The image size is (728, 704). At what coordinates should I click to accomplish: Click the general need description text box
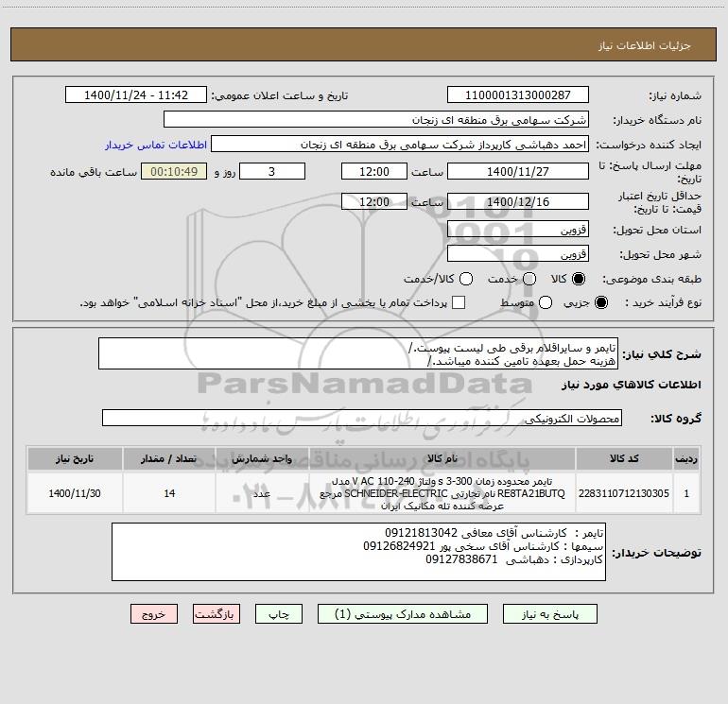358,353
